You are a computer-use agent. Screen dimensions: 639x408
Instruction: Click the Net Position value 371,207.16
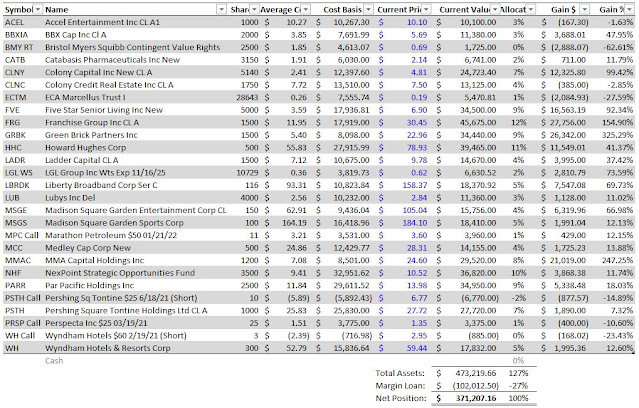point(476,399)
